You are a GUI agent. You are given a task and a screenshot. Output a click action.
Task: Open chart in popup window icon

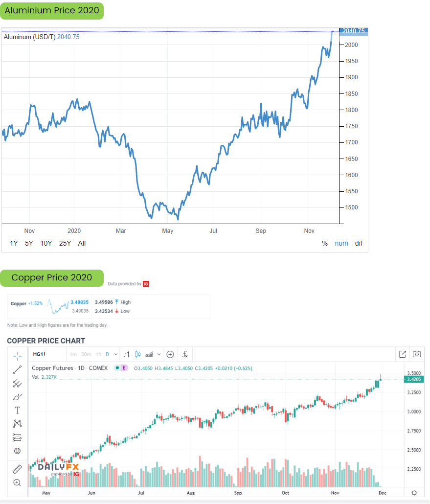click(402, 354)
